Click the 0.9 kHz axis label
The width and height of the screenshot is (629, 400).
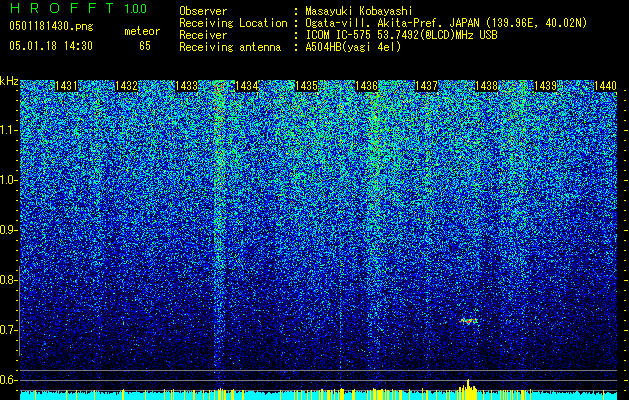click(8, 230)
